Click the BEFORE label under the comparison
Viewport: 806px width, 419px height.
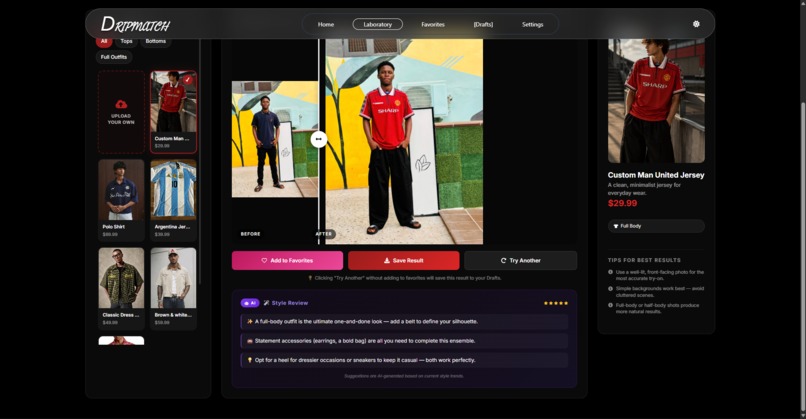point(250,234)
